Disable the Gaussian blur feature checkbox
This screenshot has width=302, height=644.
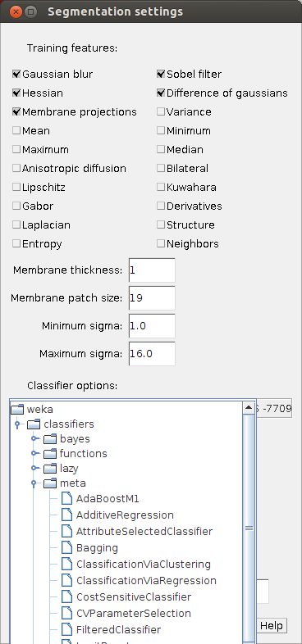[16, 75]
